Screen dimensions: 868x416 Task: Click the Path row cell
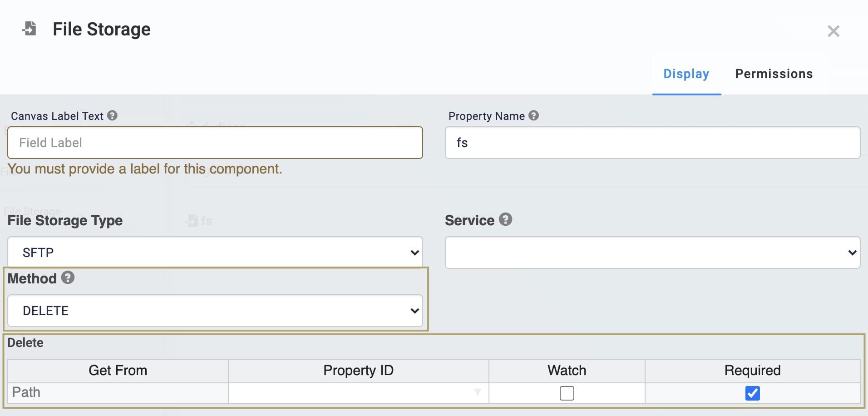(x=118, y=393)
